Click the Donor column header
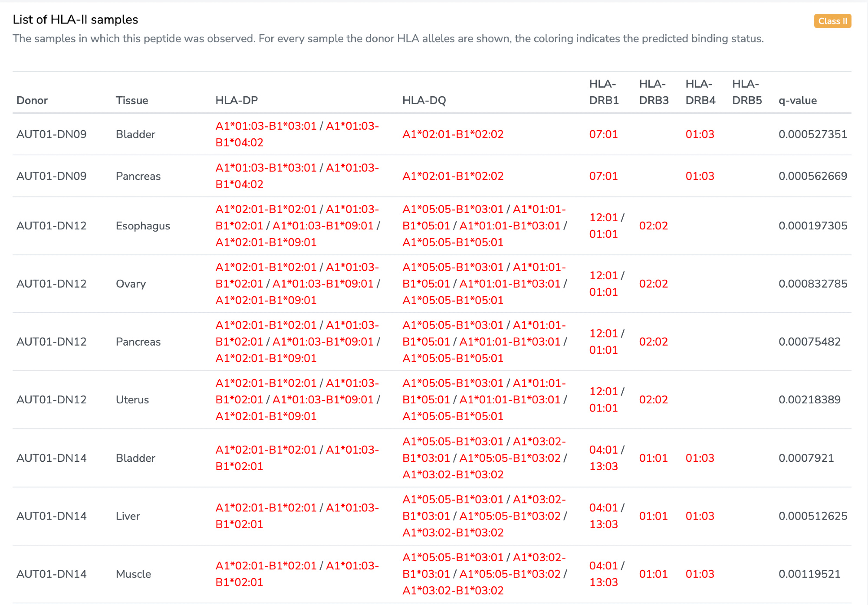 point(32,100)
